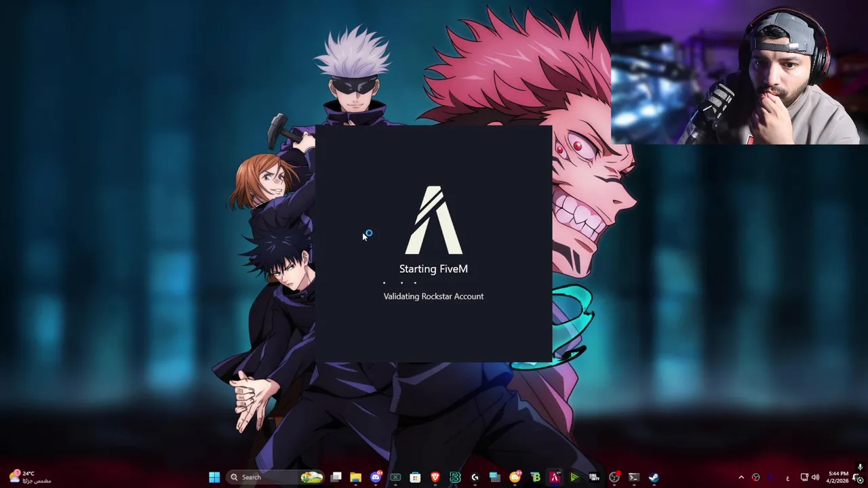Open the weather widget showing 24°C
The width and height of the screenshot is (868, 488).
point(28,477)
